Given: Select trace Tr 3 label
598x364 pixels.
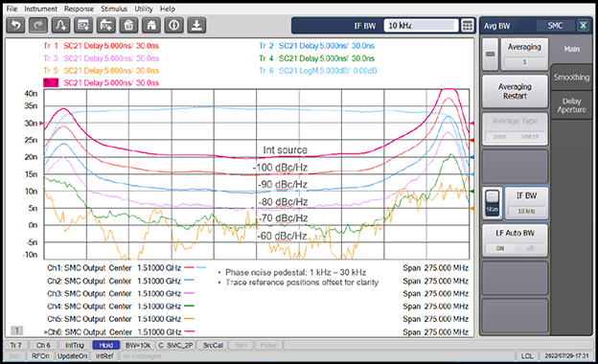Looking at the screenshot, I should (101, 58).
